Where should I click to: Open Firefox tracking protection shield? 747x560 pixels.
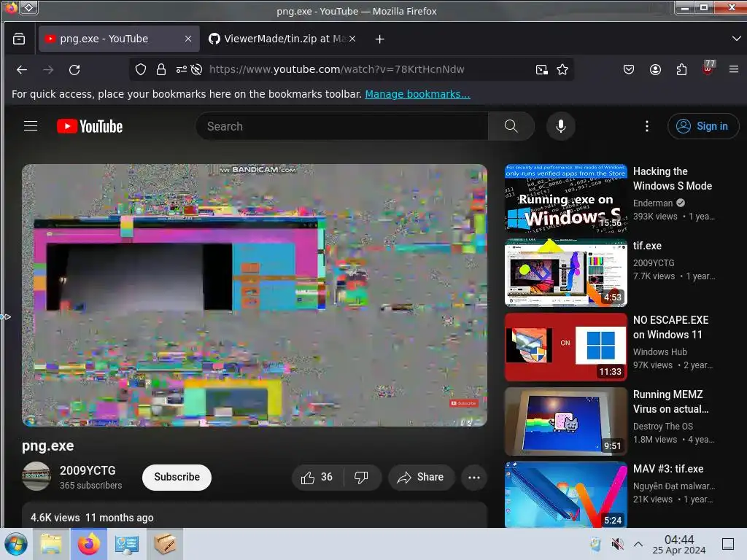pos(141,69)
